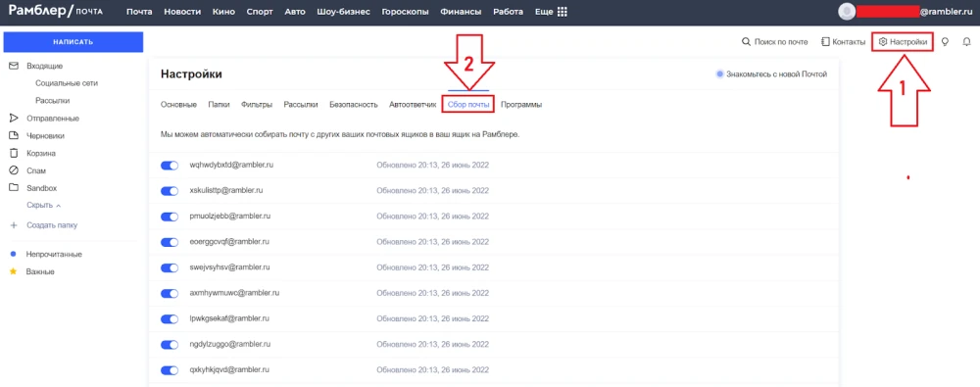980x387 pixels.
Task: Expand the Еще services grid menu
Action: [x=551, y=12]
